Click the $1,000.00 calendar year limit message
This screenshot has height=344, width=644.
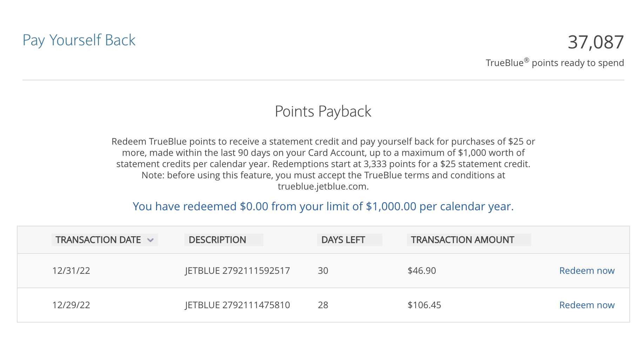323,206
